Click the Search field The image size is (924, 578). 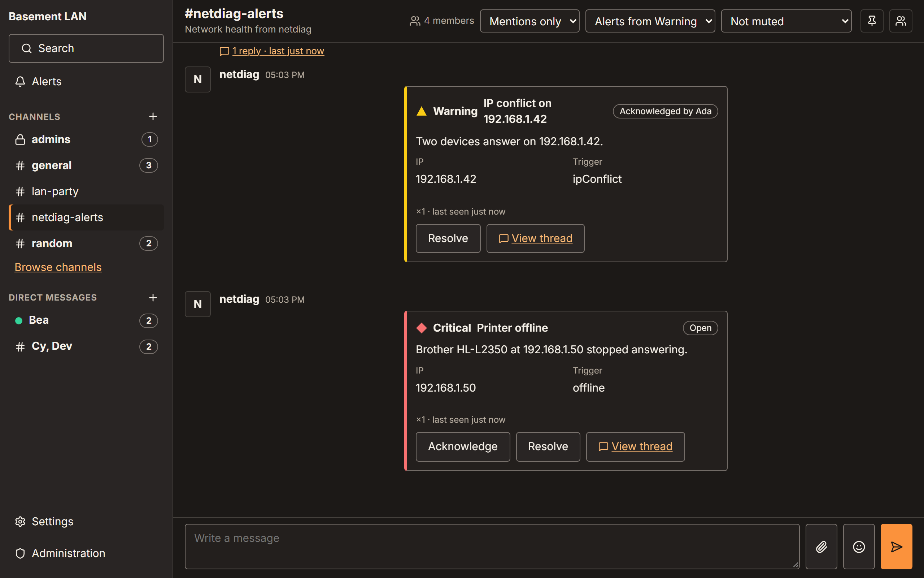click(86, 48)
